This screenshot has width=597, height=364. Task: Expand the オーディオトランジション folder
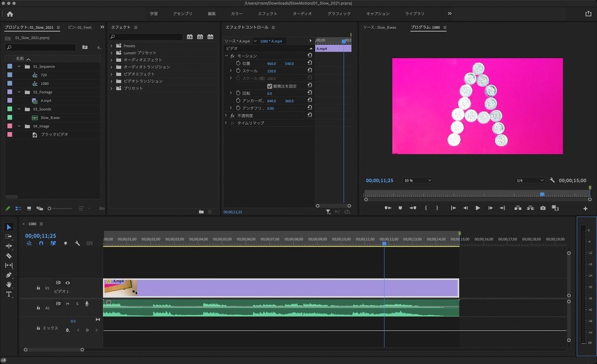pos(111,67)
